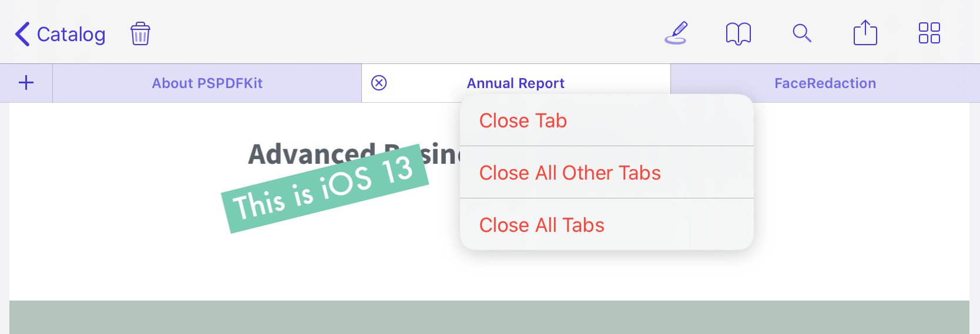The image size is (980, 334).
Task: Go back using the chevron arrow
Action: click(22, 34)
